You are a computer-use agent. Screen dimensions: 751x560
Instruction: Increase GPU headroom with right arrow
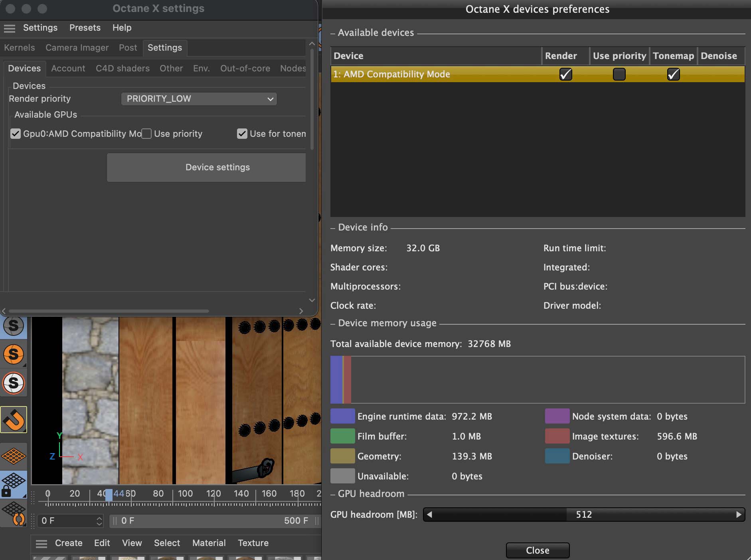pyautogui.click(x=738, y=515)
